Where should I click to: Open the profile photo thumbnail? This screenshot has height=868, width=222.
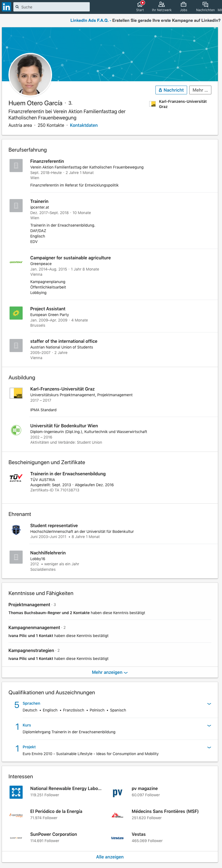(30, 75)
